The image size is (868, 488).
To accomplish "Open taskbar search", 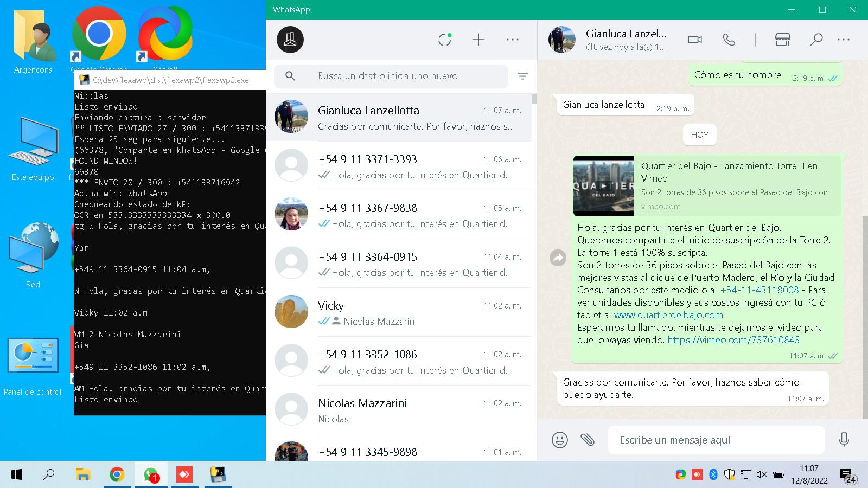I will [x=49, y=475].
